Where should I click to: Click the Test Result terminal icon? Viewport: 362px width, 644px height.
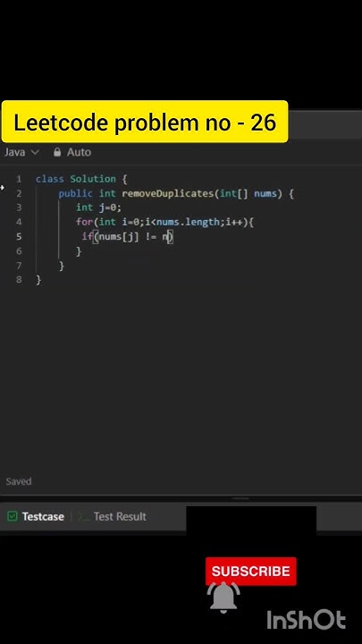click(x=84, y=516)
